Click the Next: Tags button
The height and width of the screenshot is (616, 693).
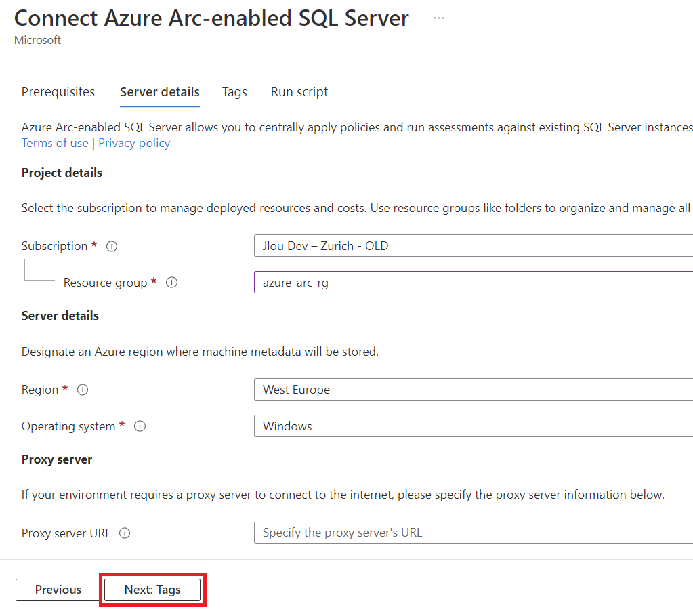[152, 590]
